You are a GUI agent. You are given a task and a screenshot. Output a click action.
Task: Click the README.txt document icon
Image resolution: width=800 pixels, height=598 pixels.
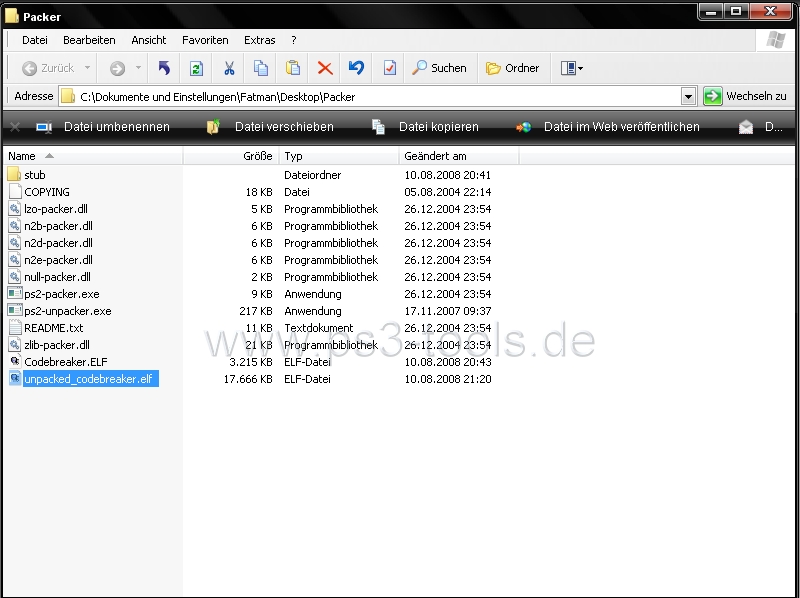(x=15, y=328)
